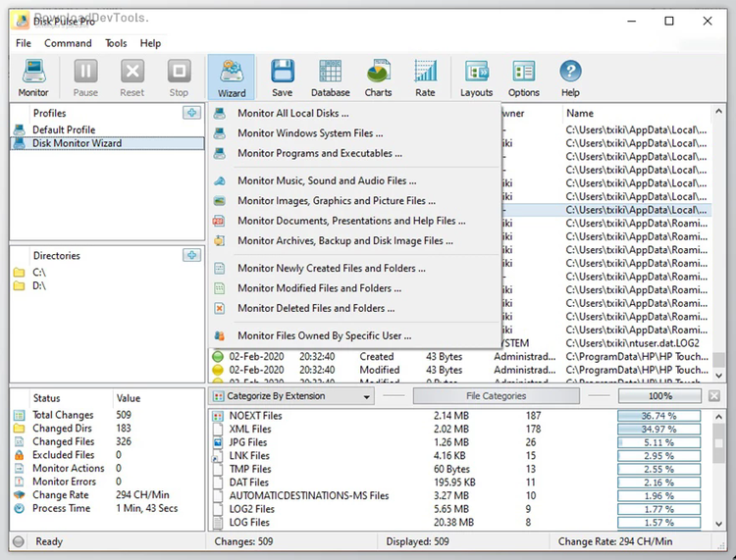The height and width of the screenshot is (560, 736).
Task: Choose Monitor Archives, Backup and Disk Image Files
Action: point(354,241)
